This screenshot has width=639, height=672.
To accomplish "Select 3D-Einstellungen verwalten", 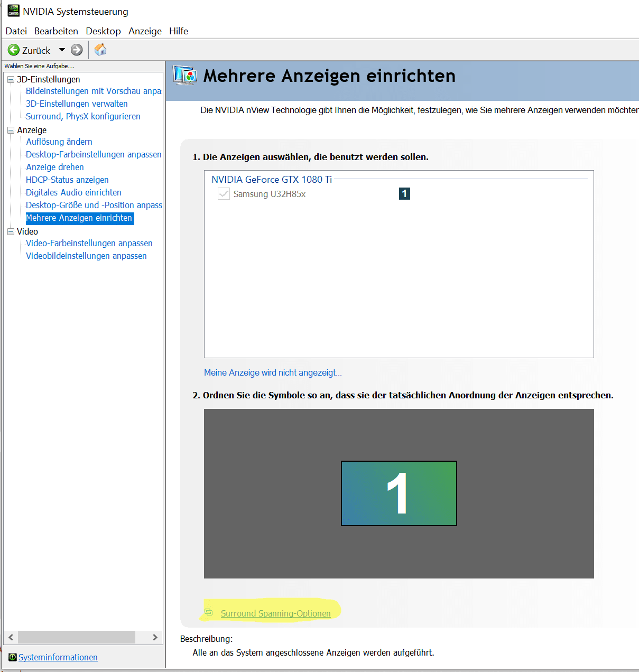I will pos(77,104).
